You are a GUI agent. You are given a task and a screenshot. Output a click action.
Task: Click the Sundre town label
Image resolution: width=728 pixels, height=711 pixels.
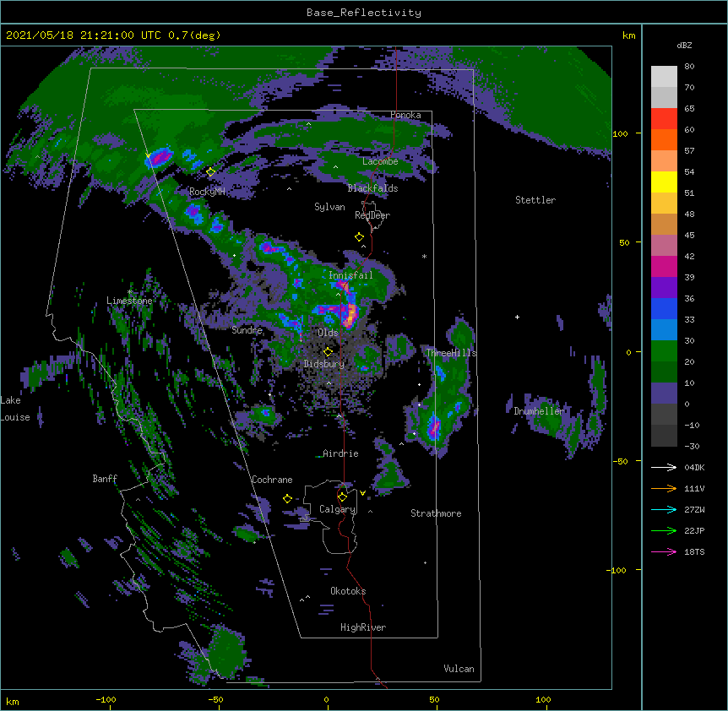click(247, 330)
